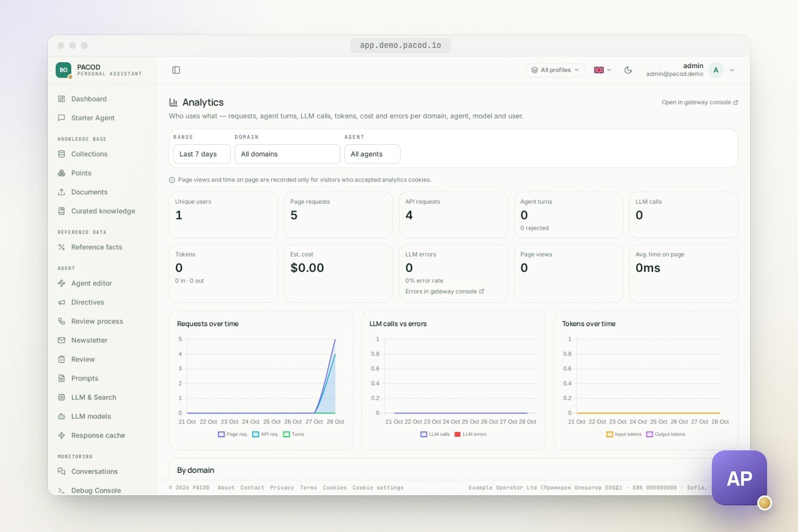This screenshot has width=798, height=532.
Task: Open the language flag dropdown
Action: pyautogui.click(x=602, y=70)
